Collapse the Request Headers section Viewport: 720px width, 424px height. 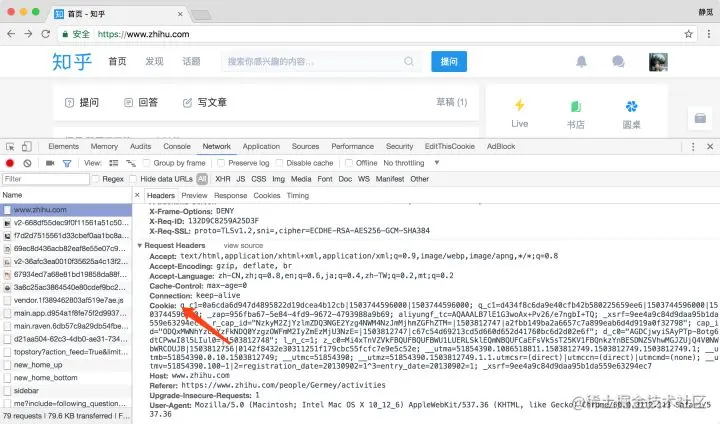point(140,246)
